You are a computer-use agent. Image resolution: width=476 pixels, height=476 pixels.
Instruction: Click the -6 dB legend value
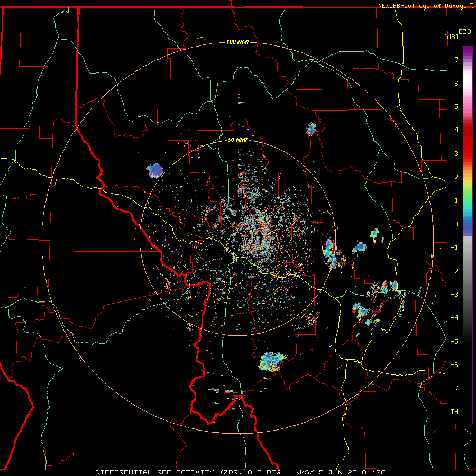tap(454, 365)
